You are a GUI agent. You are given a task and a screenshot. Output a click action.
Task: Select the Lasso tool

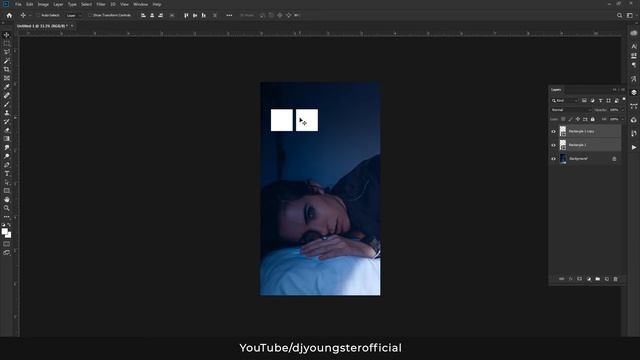click(x=7, y=52)
